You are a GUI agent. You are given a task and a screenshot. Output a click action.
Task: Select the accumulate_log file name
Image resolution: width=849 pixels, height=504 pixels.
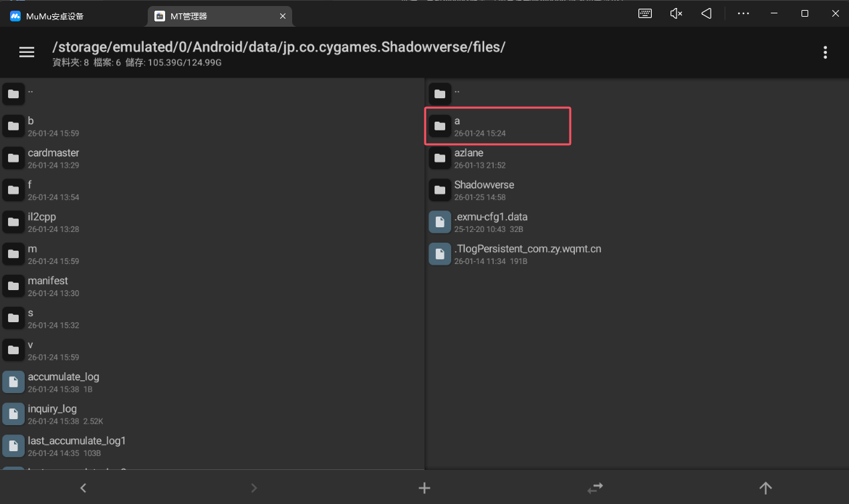(64, 377)
